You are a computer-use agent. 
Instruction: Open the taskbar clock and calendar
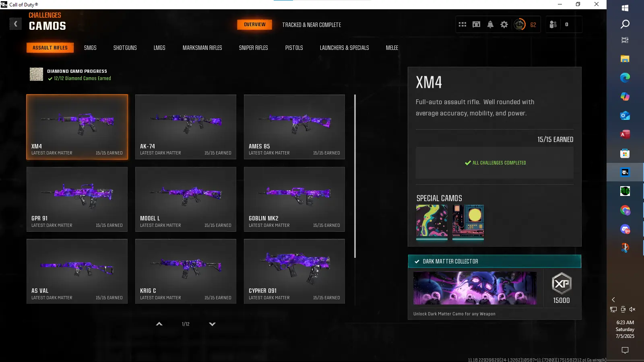point(625,329)
